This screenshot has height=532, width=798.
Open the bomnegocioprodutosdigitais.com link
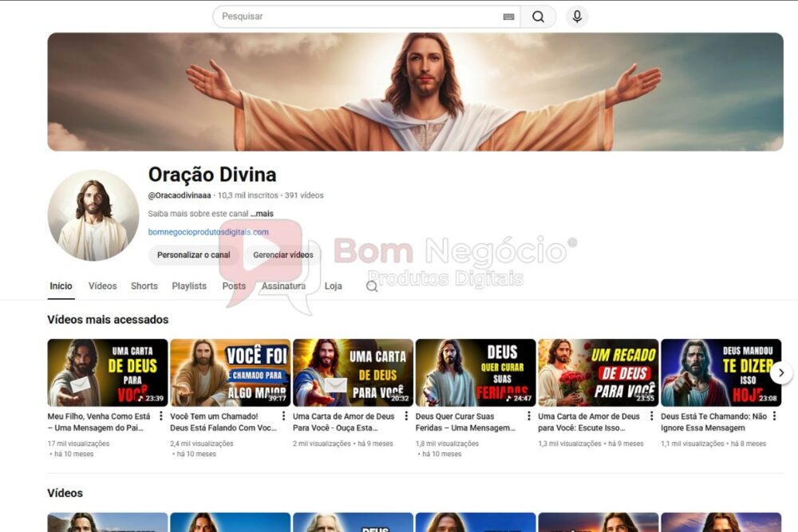coord(209,231)
